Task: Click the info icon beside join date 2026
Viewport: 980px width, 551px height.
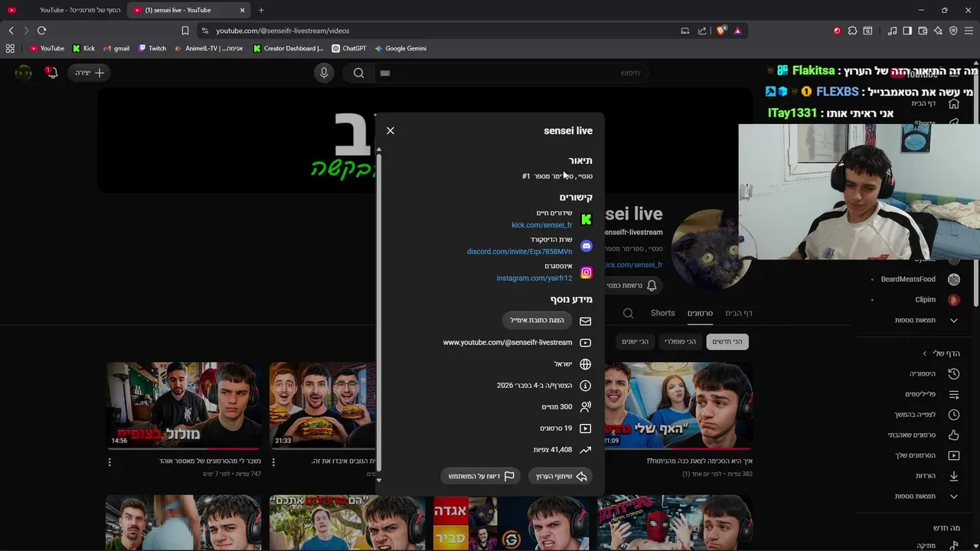Action: click(x=586, y=386)
